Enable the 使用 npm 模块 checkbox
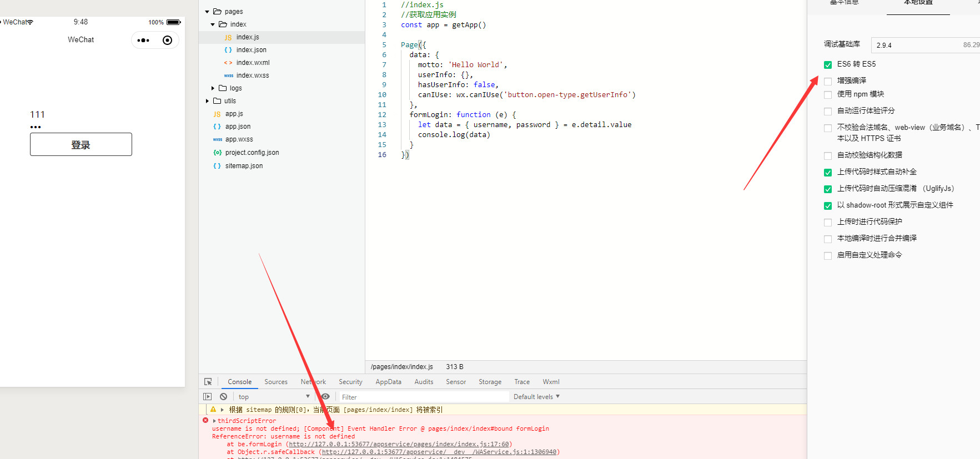The height and width of the screenshot is (459, 980). (x=828, y=95)
